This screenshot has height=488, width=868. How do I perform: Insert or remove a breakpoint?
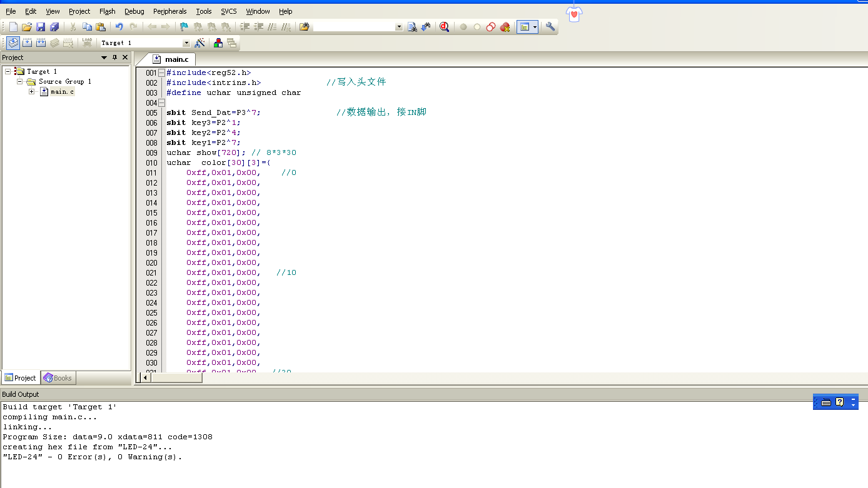(463, 27)
